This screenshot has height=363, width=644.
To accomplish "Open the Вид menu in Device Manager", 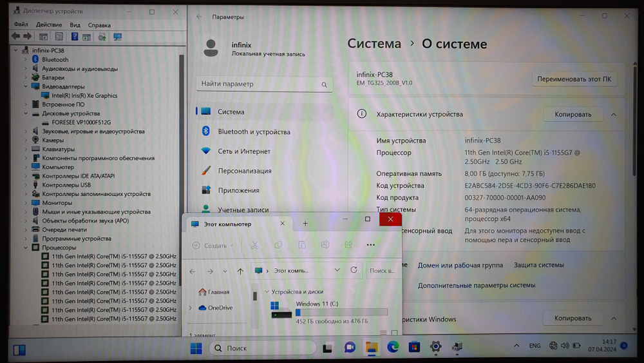I will coord(75,25).
